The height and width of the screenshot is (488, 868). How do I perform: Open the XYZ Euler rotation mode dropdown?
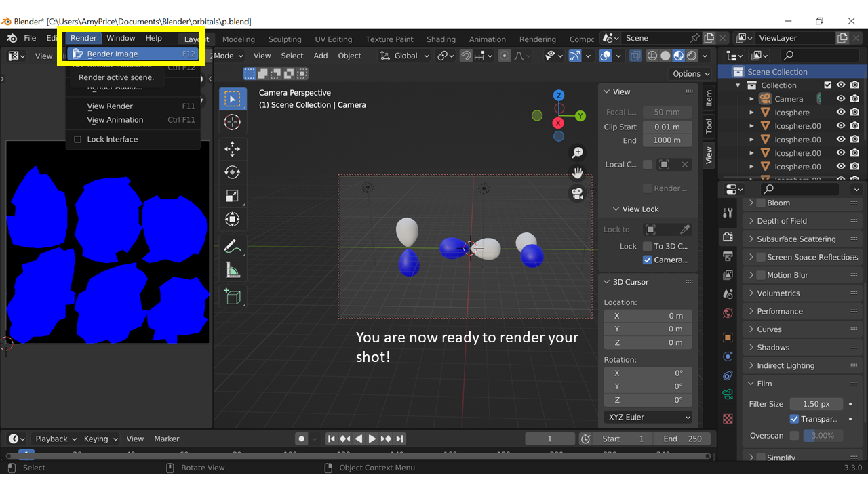click(x=648, y=418)
